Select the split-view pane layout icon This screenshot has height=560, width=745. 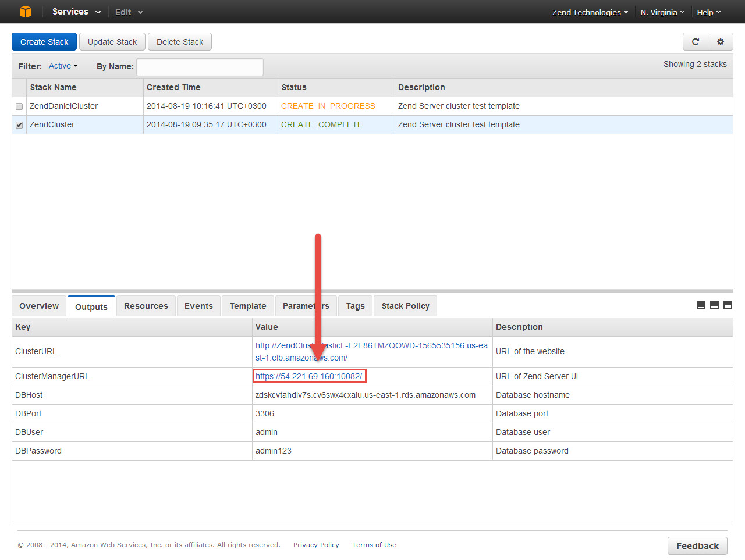click(714, 305)
